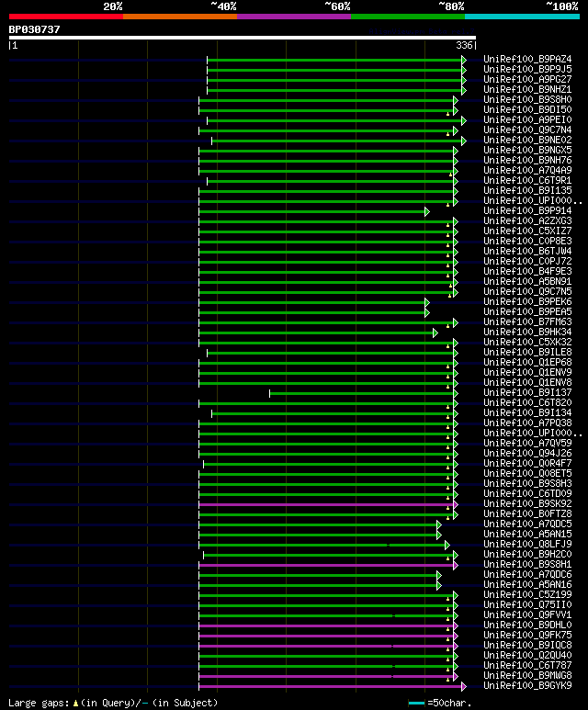Viewport: 588px width, 710px height.
Task: Select hit UniRef100_C6T9R1
Action: (x=527, y=181)
